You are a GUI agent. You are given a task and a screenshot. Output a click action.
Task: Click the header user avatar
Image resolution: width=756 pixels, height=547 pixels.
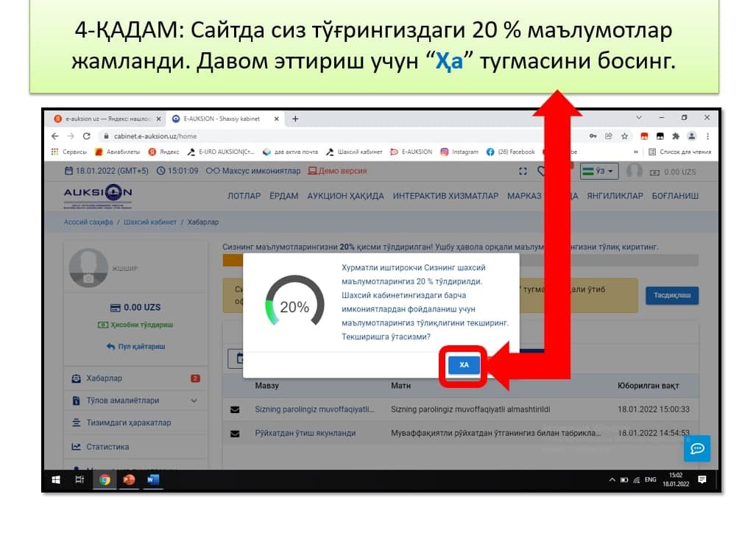[x=634, y=172]
